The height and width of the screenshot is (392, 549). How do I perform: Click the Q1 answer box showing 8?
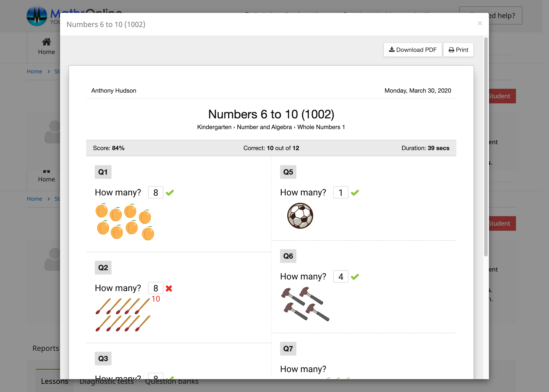tap(156, 193)
